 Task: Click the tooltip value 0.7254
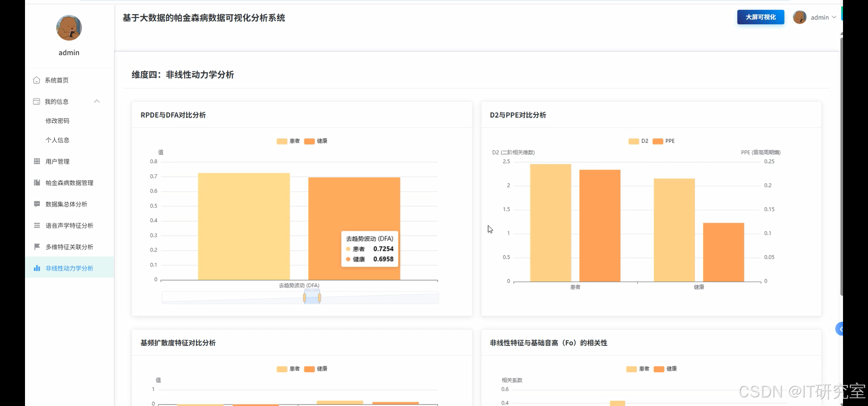[x=384, y=249]
